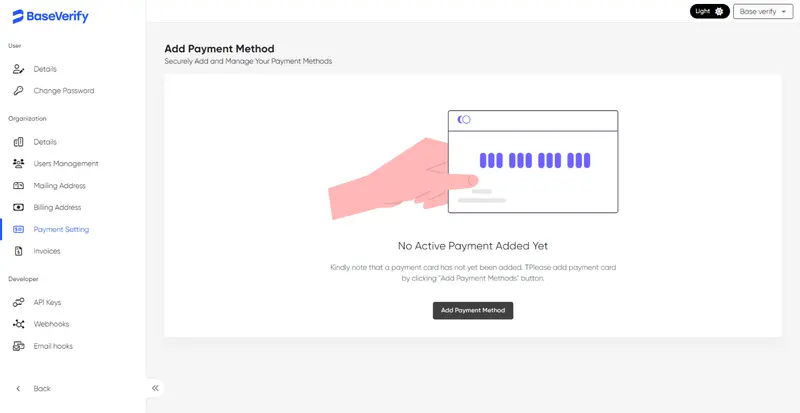
Task: Click the Change Password key icon
Action: pos(18,91)
